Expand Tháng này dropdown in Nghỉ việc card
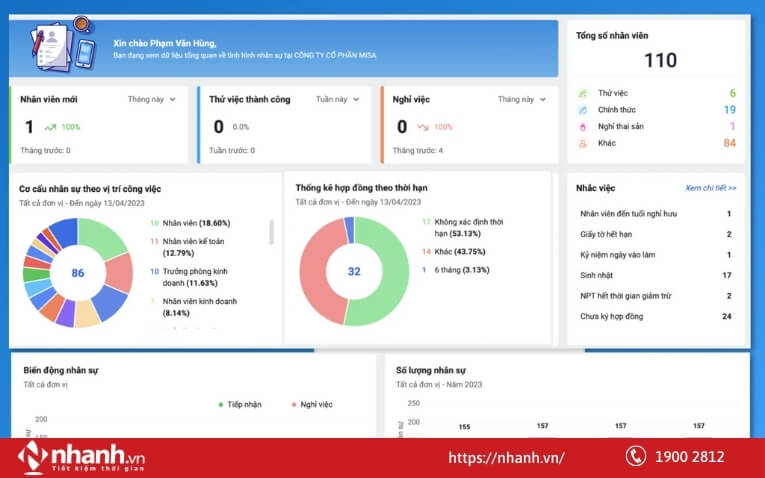 (520, 100)
